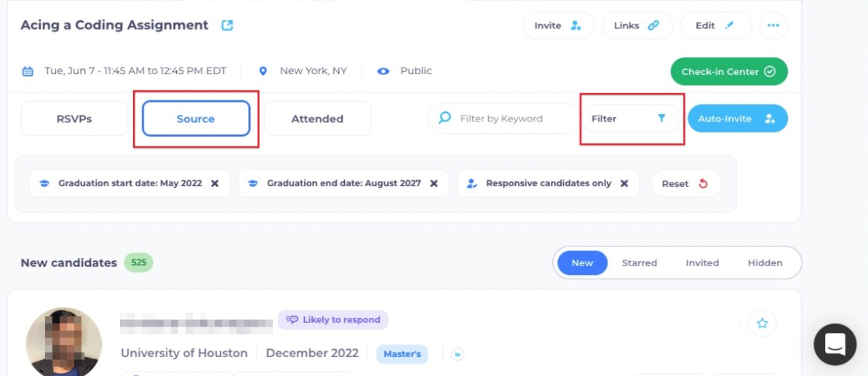Open the Check-in Center
Screen dimensions: 868x376
728,71
